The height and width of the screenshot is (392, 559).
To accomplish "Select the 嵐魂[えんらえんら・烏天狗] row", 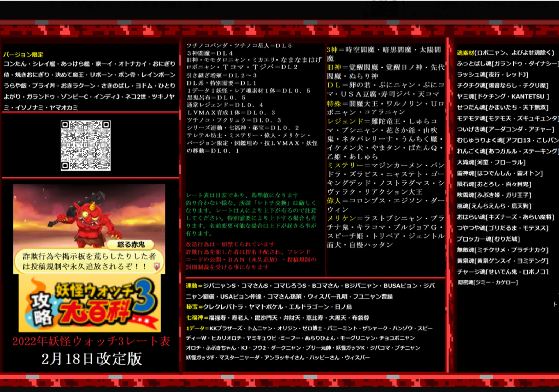I will (494, 206).
